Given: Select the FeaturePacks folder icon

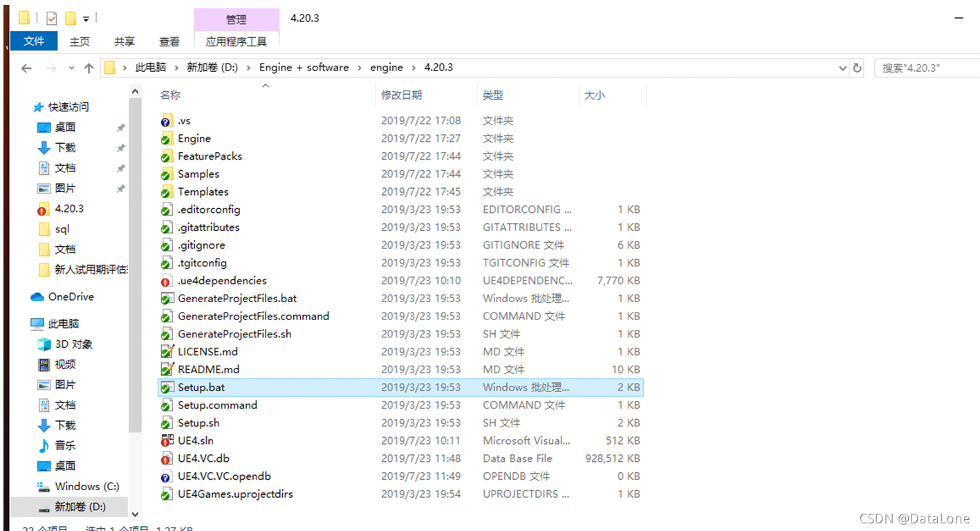Looking at the screenshot, I should [x=166, y=156].
